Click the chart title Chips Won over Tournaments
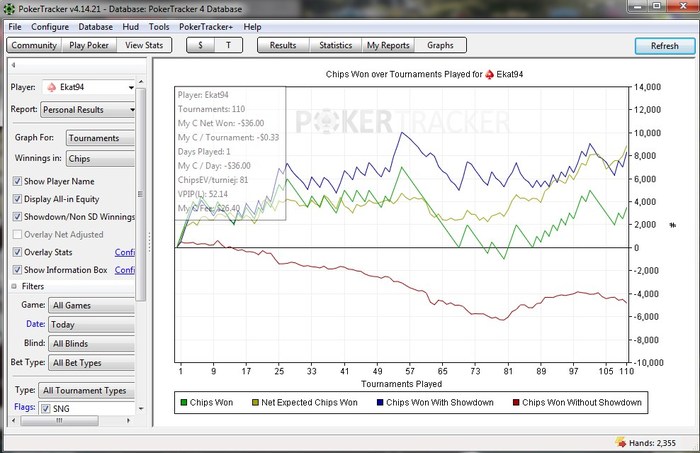 (424, 74)
